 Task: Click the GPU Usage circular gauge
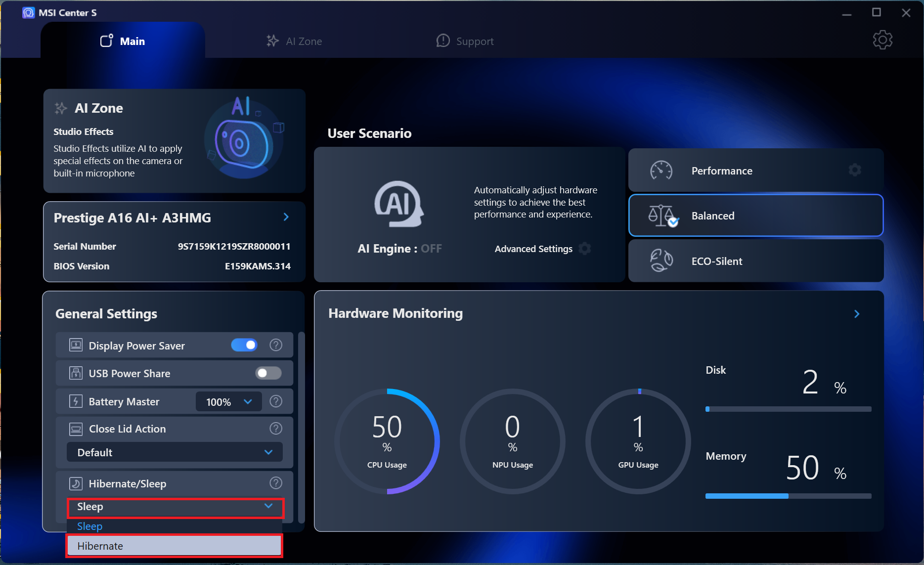(638, 441)
